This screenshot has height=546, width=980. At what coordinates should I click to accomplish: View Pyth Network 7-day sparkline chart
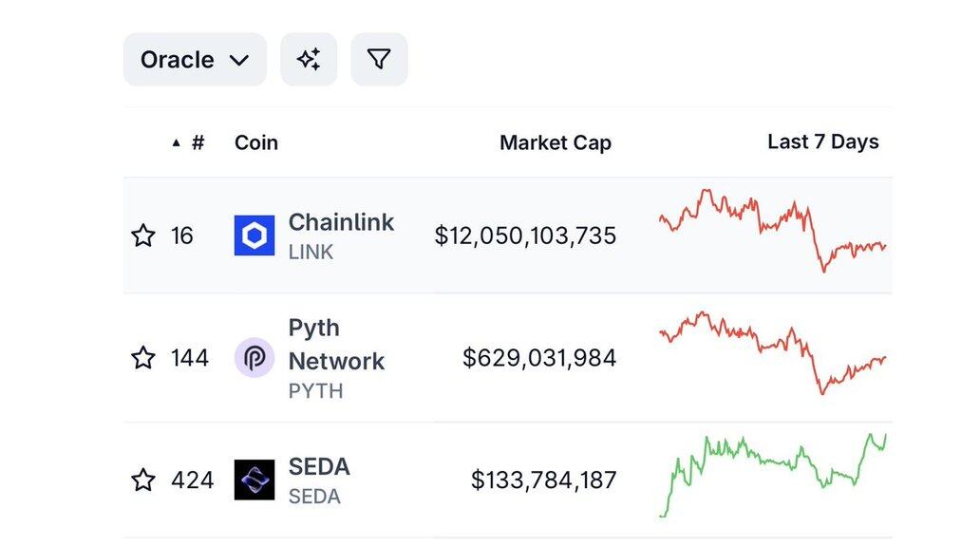(772, 351)
